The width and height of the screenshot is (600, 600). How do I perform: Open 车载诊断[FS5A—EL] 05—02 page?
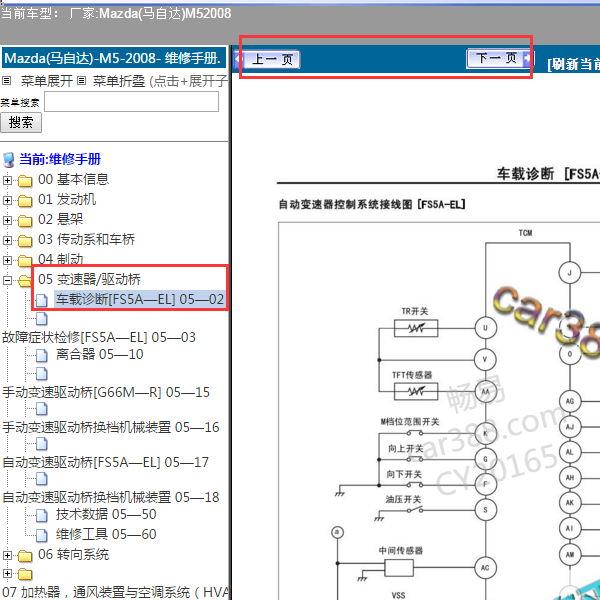(x=140, y=299)
